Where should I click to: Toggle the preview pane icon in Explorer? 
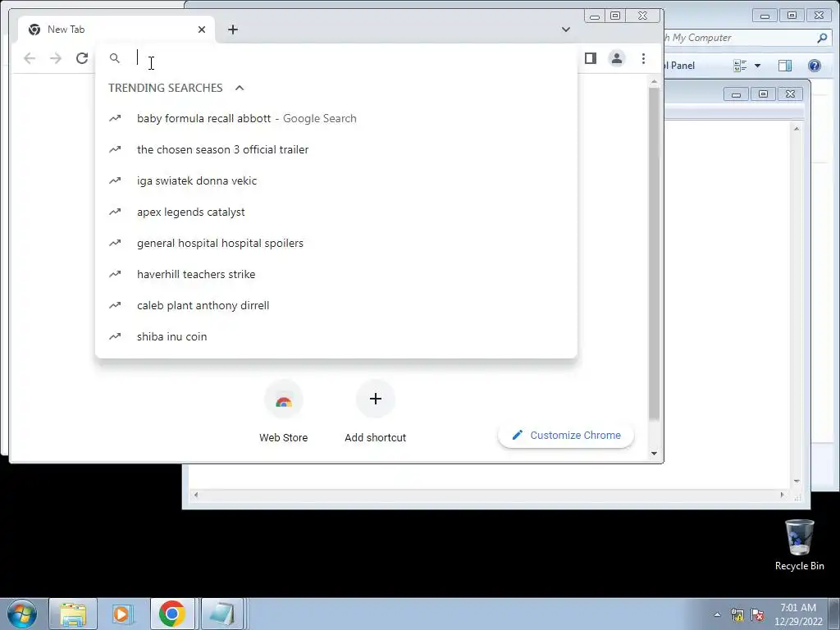point(785,66)
